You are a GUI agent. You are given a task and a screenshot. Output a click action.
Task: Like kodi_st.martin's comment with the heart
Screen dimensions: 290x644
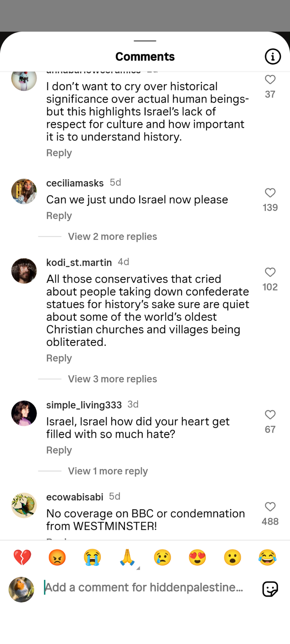tap(270, 272)
